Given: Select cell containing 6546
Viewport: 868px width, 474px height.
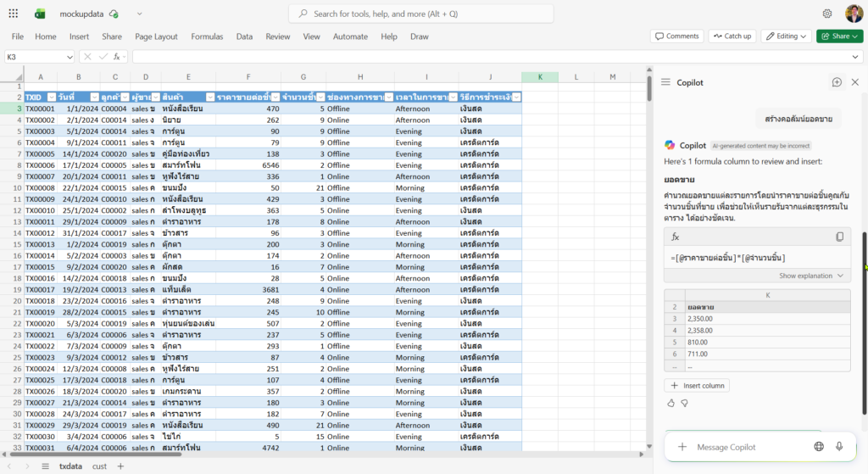Looking at the screenshot, I should coord(248,165).
